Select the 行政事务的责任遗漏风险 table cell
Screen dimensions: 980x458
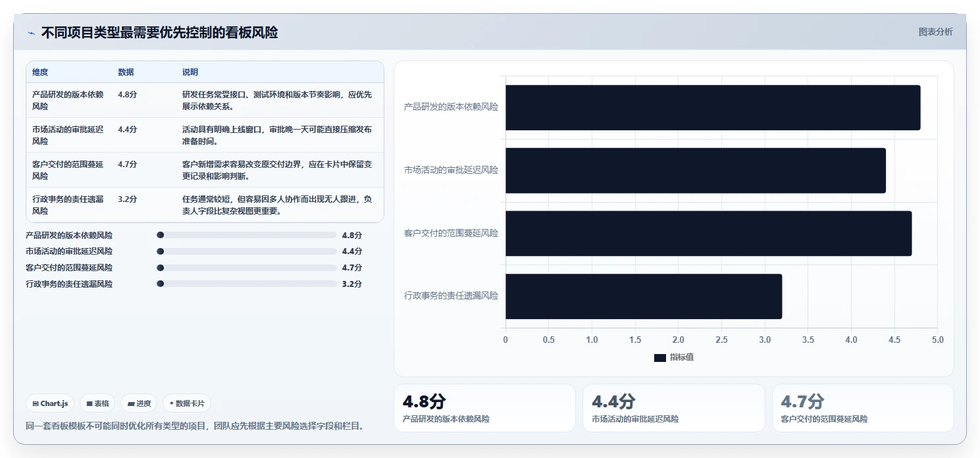(68, 205)
